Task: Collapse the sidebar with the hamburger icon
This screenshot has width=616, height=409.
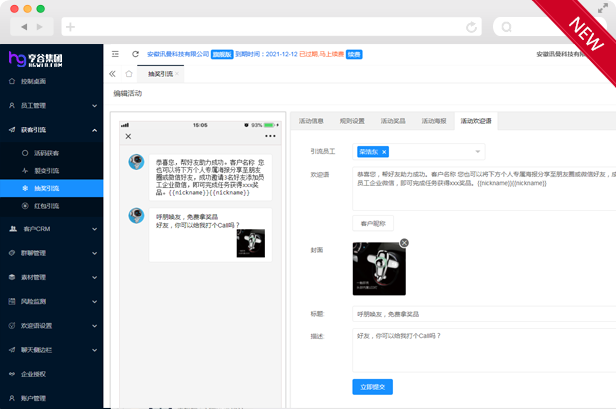Action: (115, 54)
